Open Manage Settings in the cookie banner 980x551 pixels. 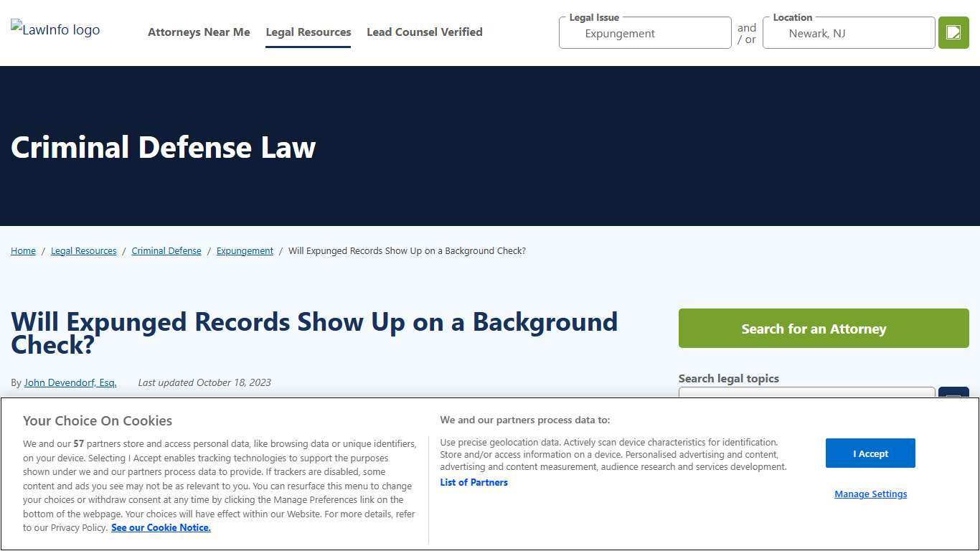pyautogui.click(x=870, y=494)
